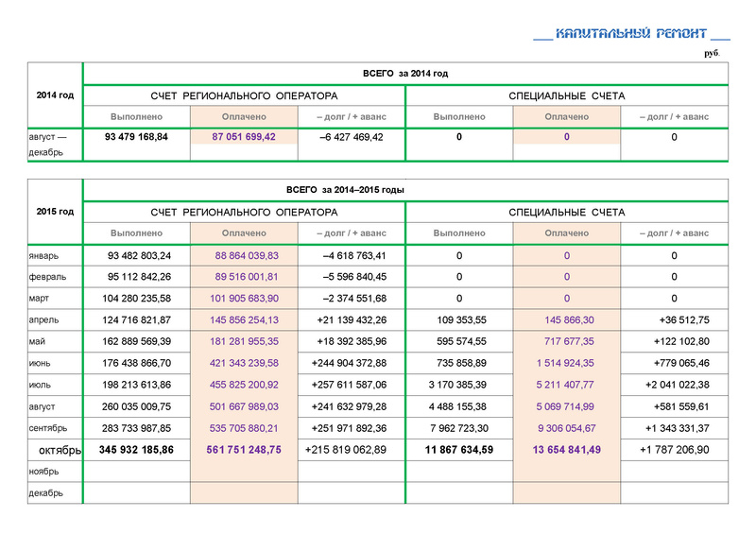Click the purple value 13 654 841,49
This screenshot has height=534, width=756.
(567, 451)
